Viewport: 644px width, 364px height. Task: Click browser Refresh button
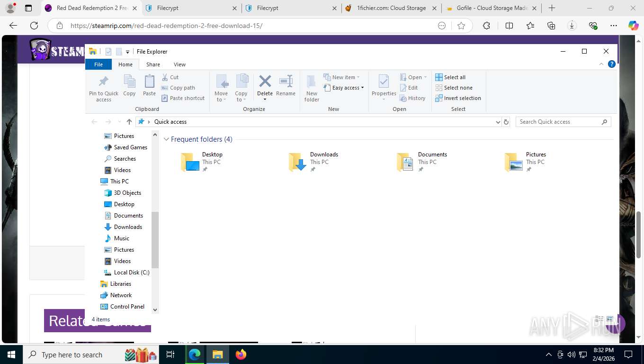click(x=34, y=26)
